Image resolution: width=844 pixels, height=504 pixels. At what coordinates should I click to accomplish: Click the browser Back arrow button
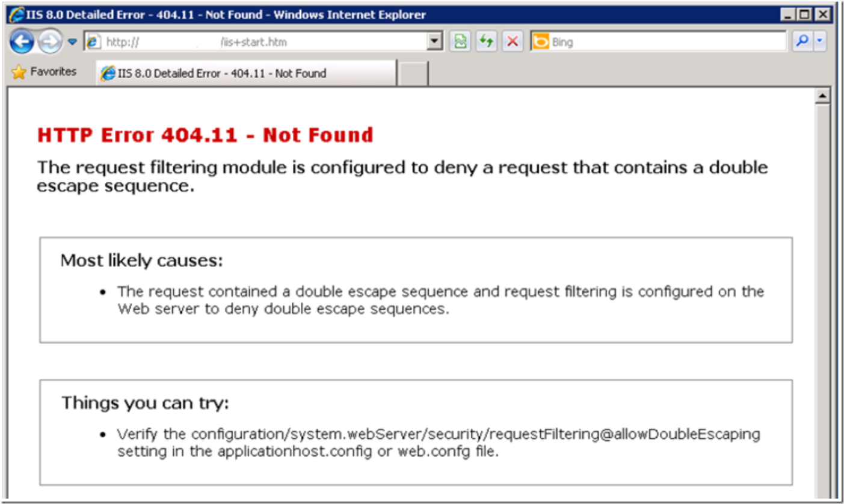[x=23, y=41]
